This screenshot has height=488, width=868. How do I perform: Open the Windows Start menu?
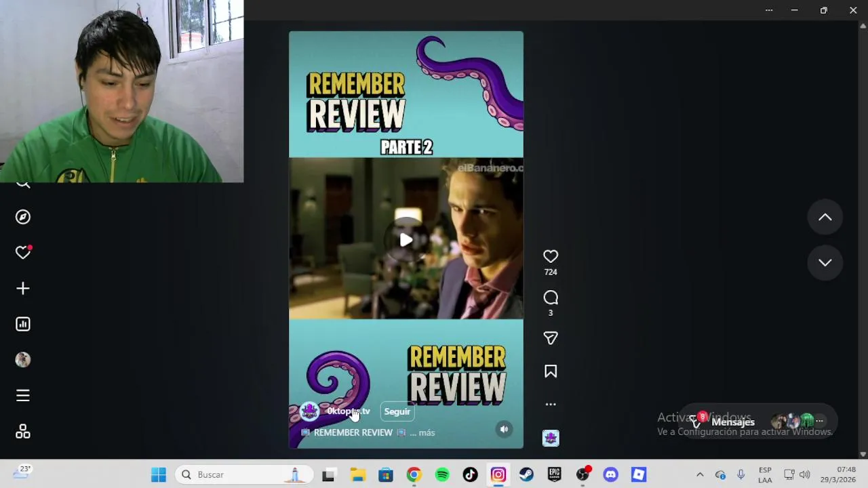(159, 474)
